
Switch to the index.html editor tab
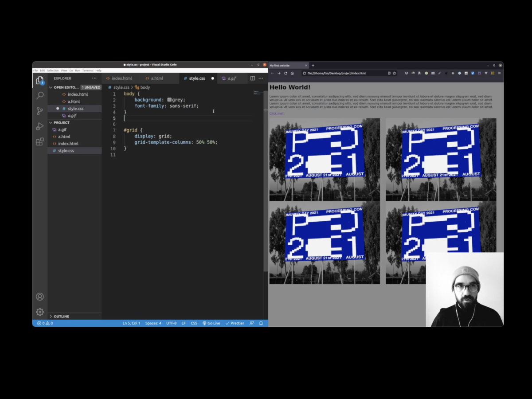pos(121,78)
